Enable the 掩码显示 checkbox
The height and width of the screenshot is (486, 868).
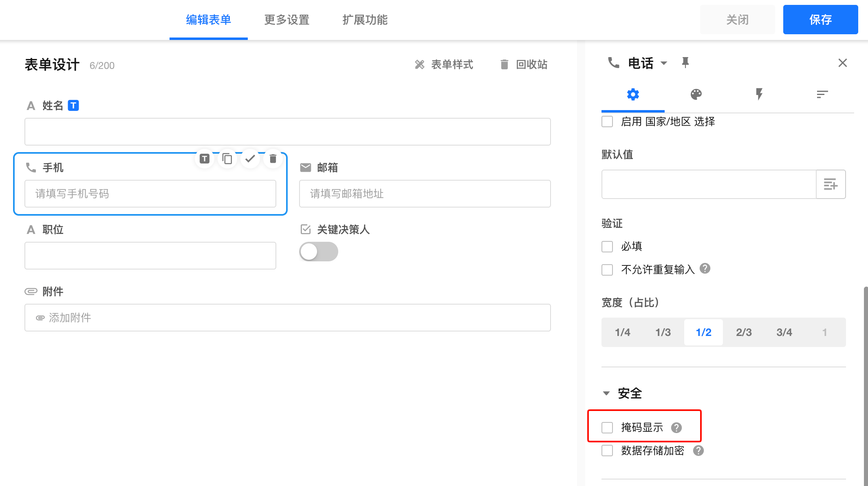pos(607,427)
